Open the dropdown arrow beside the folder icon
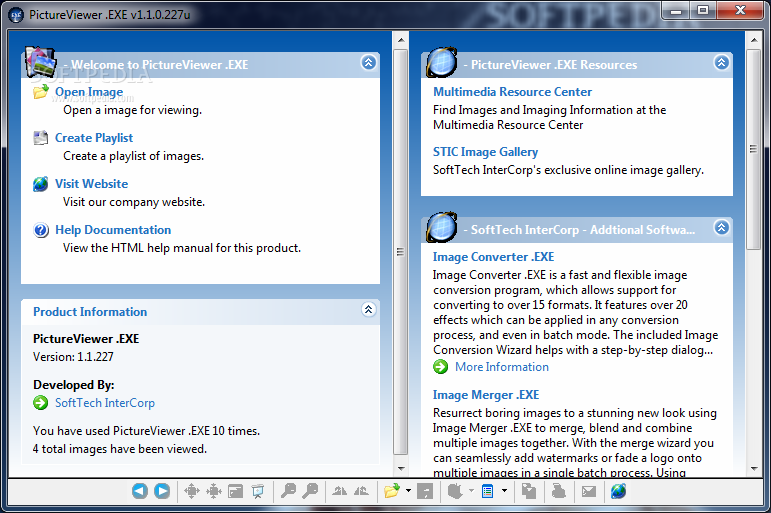Viewport: 771px width, 513px height. coord(408,490)
